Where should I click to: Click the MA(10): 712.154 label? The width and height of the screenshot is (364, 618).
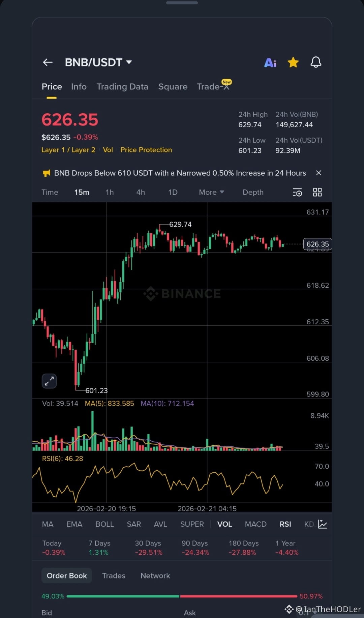pos(167,404)
